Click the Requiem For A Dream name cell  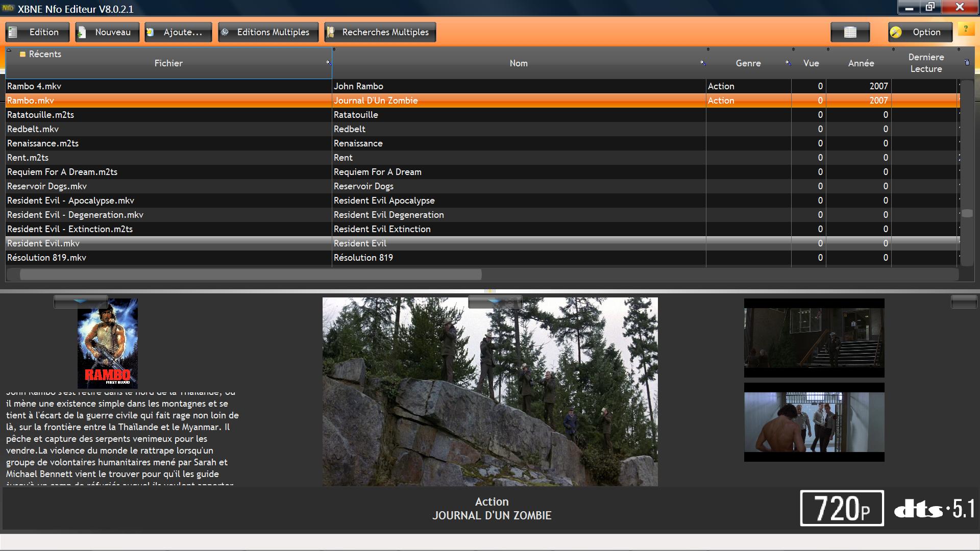(519, 172)
